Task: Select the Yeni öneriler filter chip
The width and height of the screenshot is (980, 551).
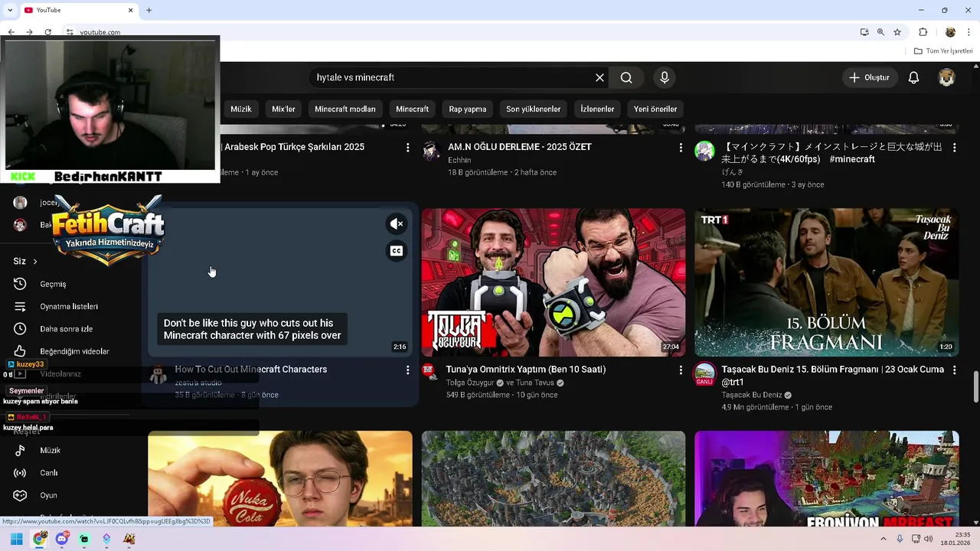Action: tap(655, 109)
